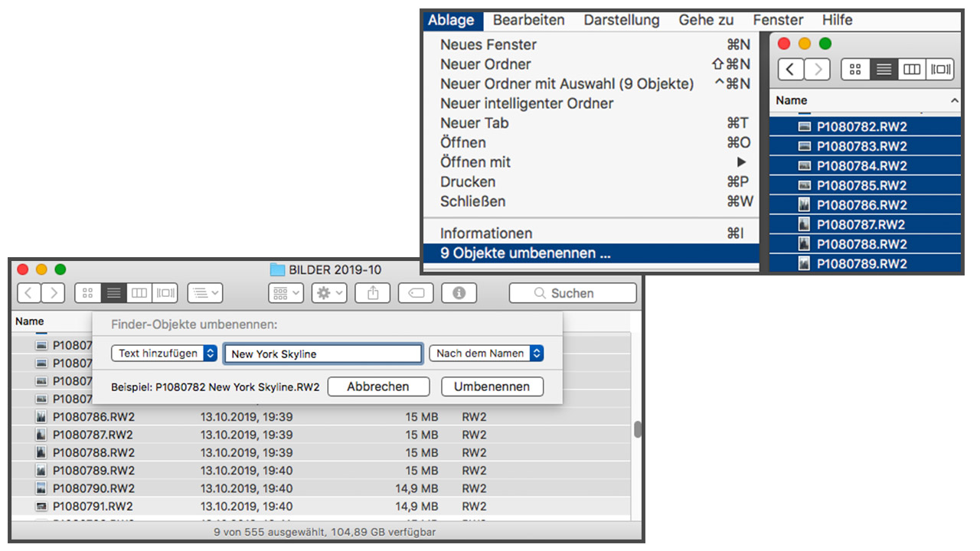Click the vertical scrollbar in file list

(638, 430)
